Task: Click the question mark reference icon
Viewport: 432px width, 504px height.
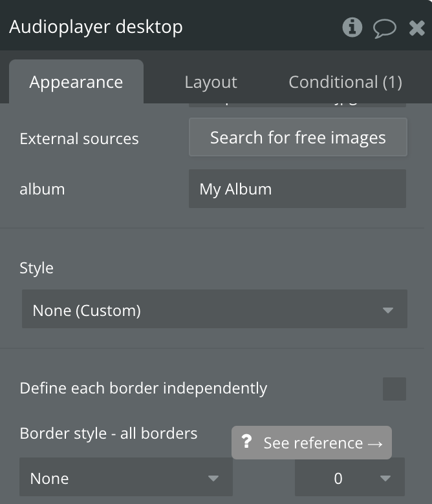Action: (x=247, y=442)
